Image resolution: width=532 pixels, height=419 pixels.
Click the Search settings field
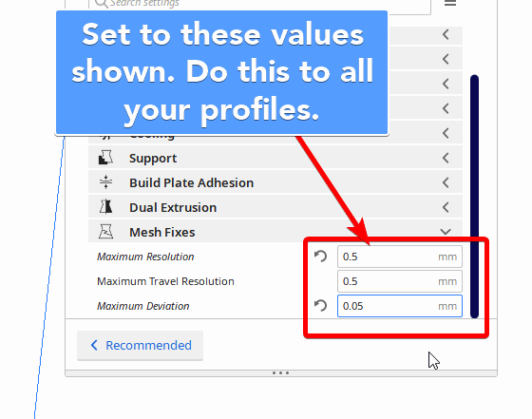point(259,4)
